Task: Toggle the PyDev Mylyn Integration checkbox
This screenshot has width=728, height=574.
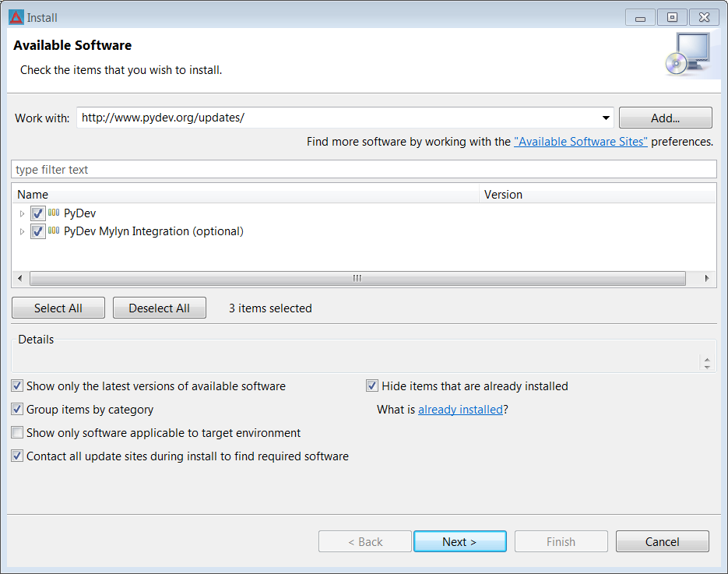Action: (37, 231)
